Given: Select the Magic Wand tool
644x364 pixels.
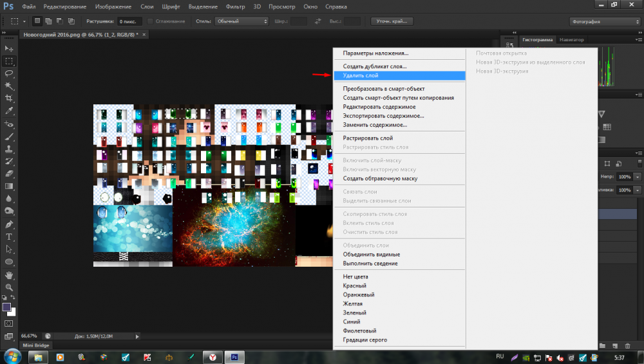Looking at the screenshot, I should 9,86.
